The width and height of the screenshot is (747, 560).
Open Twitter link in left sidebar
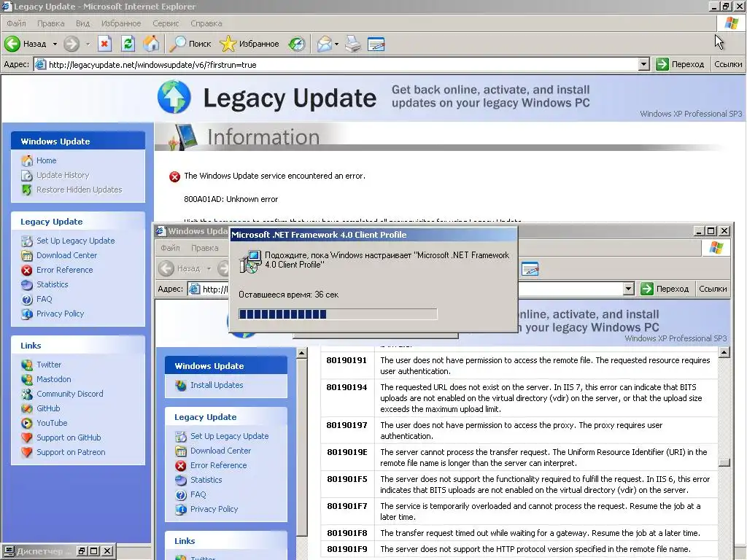coord(49,365)
